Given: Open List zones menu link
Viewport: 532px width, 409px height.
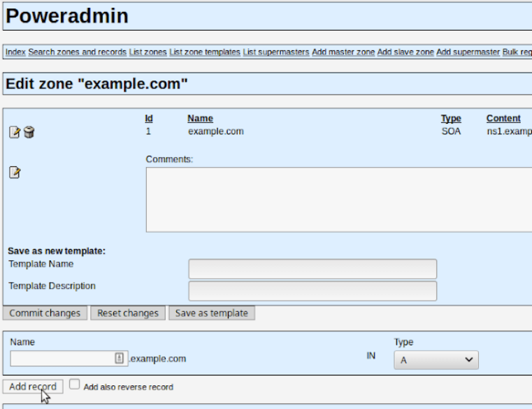Looking at the screenshot, I should click(148, 52).
